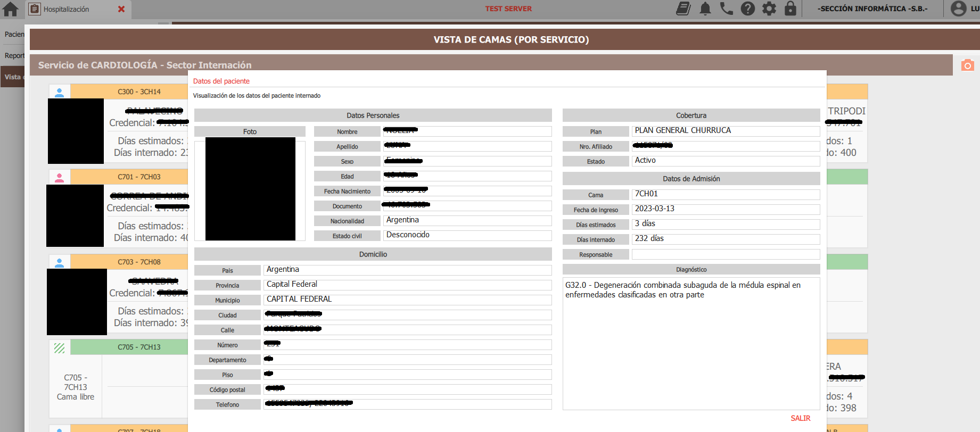Lock session with padlock icon
This screenshot has width=980, height=432.
(x=790, y=9)
